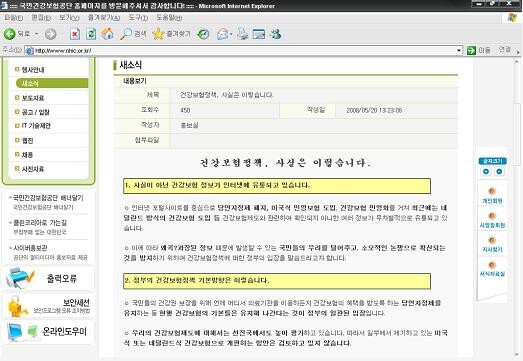523x361 pixels.
Task: Click the Mail envelope toolbar icon
Action: (x=222, y=34)
